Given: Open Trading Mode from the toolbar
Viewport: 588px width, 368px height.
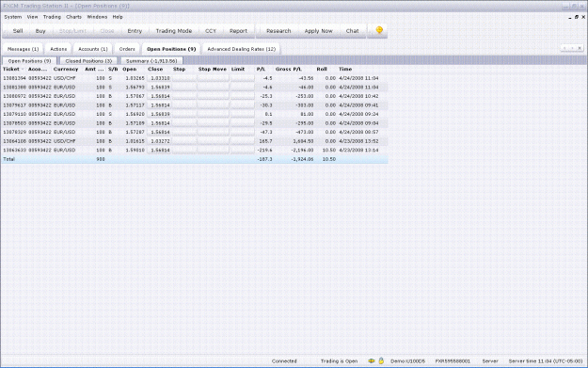Looking at the screenshot, I should click(x=174, y=31).
